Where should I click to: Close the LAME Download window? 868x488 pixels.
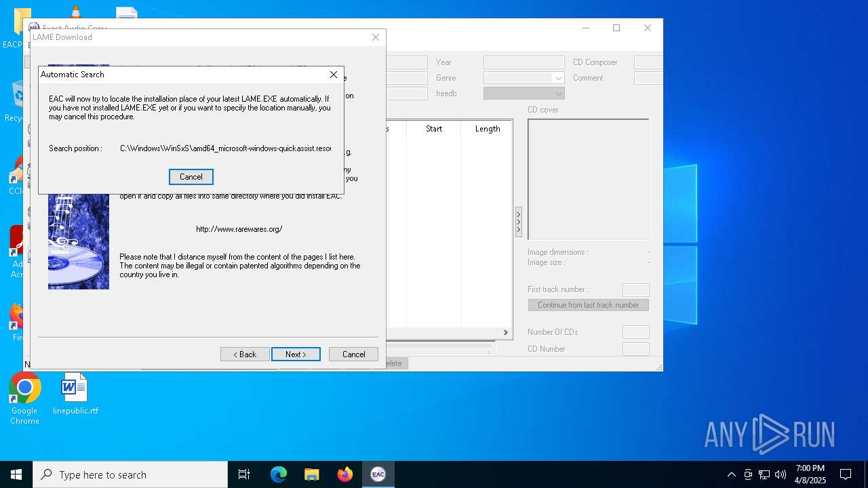tap(375, 37)
